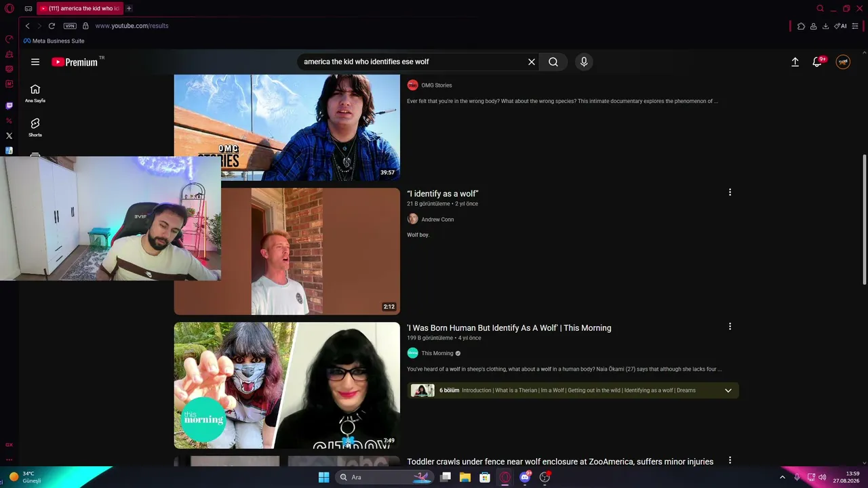Open This Morning channel link
868x488 pixels.
coord(437,353)
